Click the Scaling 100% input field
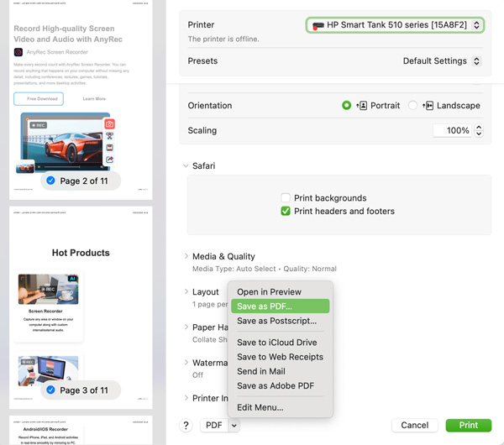 [452, 130]
